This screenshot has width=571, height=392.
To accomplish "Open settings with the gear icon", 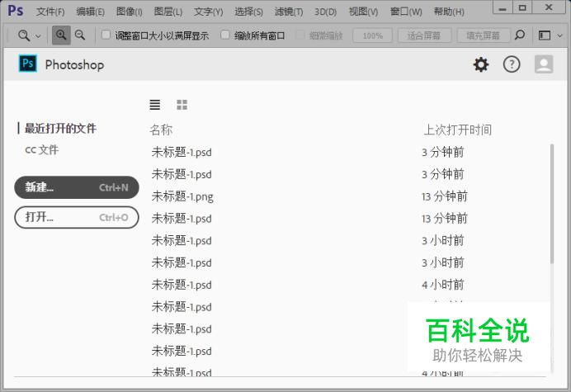I will pyautogui.click(x=481, y=64).
